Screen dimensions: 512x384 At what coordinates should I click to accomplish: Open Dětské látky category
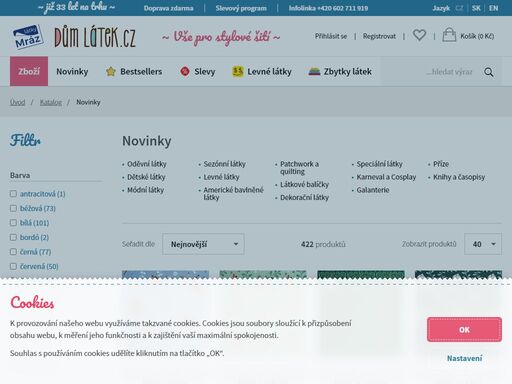pos(146,177)
